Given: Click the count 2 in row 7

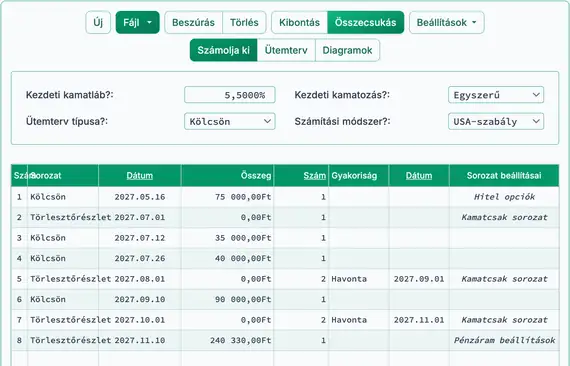Looking at the screenshot, I should coord(323,320).
